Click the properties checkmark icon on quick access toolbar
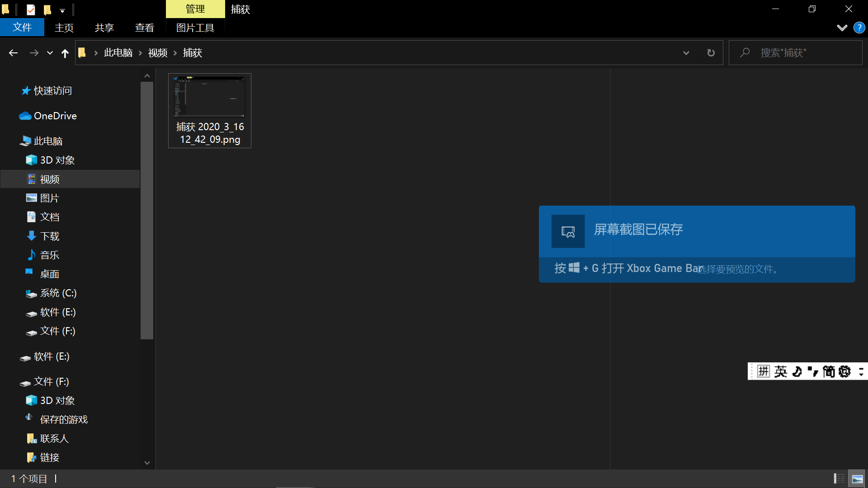This screenshot has width=868, height=488. (30, 9)
